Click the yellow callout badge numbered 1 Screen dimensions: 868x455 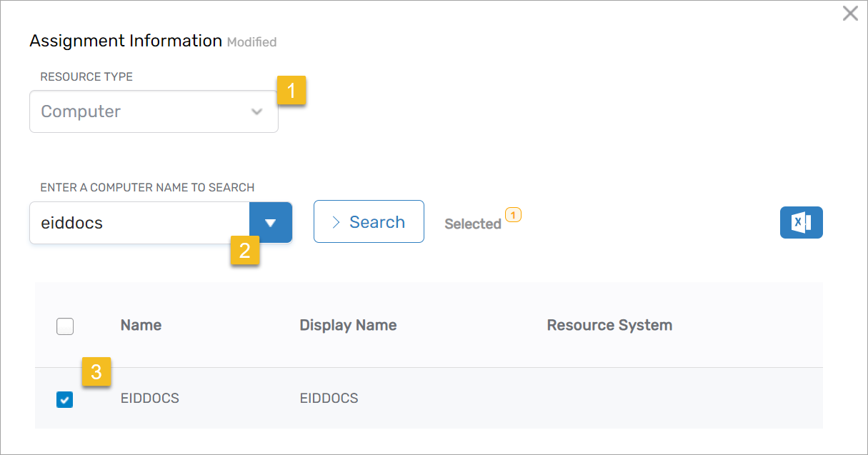291,91
